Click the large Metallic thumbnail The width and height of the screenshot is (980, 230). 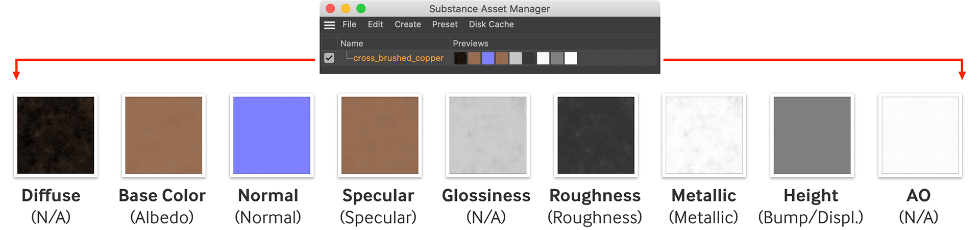704,135
